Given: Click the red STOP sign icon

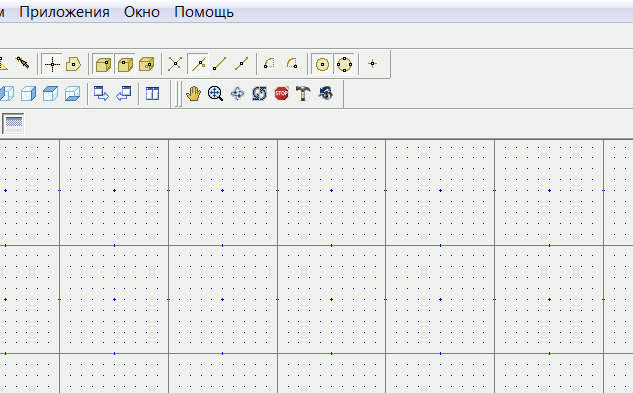Looking at the screenshot, I should (x=281, y=94).
